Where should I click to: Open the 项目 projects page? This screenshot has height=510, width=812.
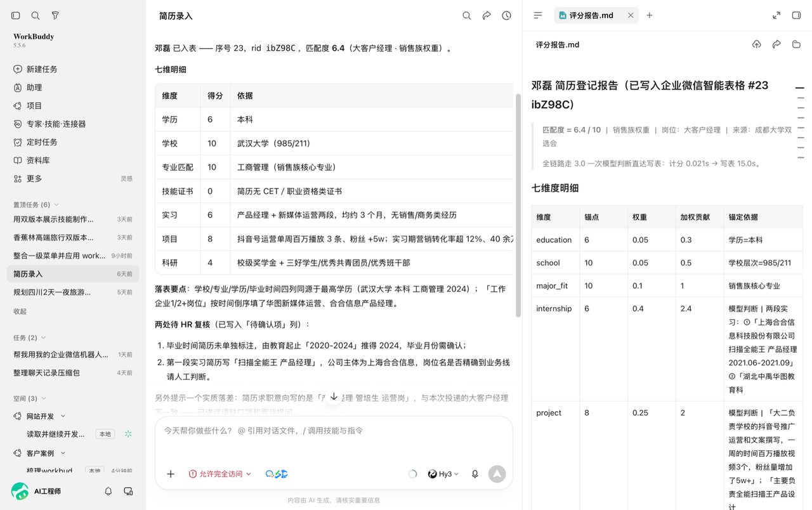pyautogui.click(x=73, y=106)
